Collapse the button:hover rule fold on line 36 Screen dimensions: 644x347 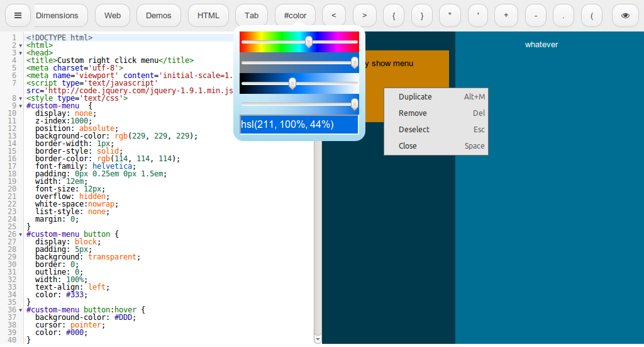(x=21, y=310)
